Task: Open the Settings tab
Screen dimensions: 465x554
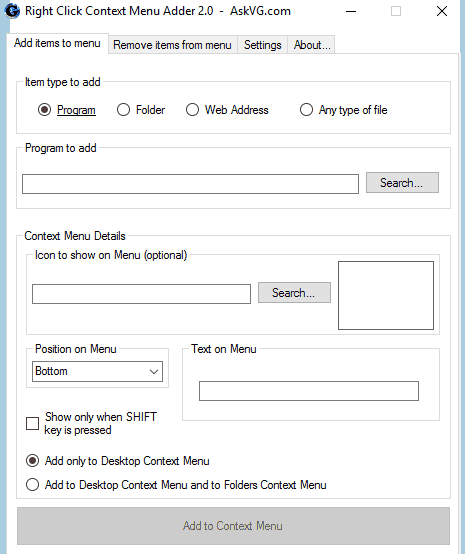Action: (x=263, y=45)
